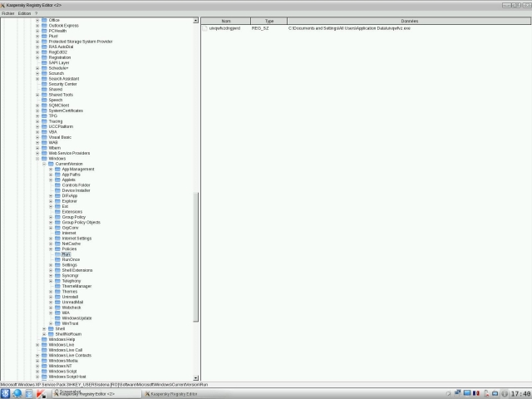Click the folder icon of Windows Help
Screen dimensions: 532x399
44,339
